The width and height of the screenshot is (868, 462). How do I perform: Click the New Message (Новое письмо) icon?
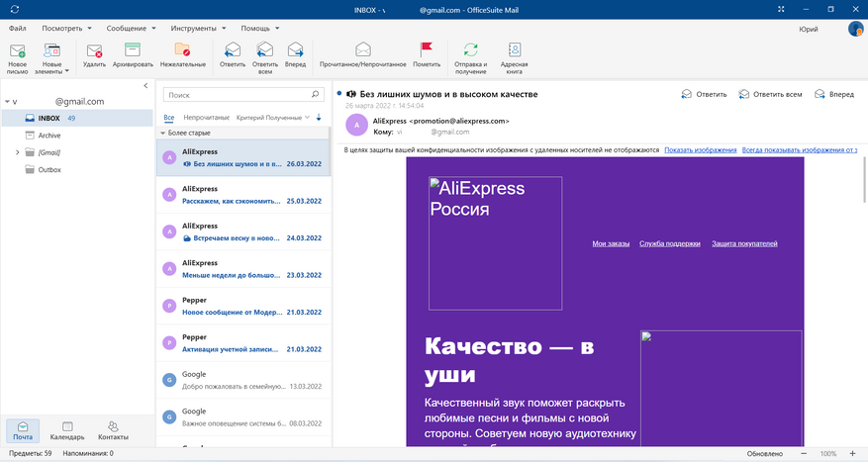[17, 50]
